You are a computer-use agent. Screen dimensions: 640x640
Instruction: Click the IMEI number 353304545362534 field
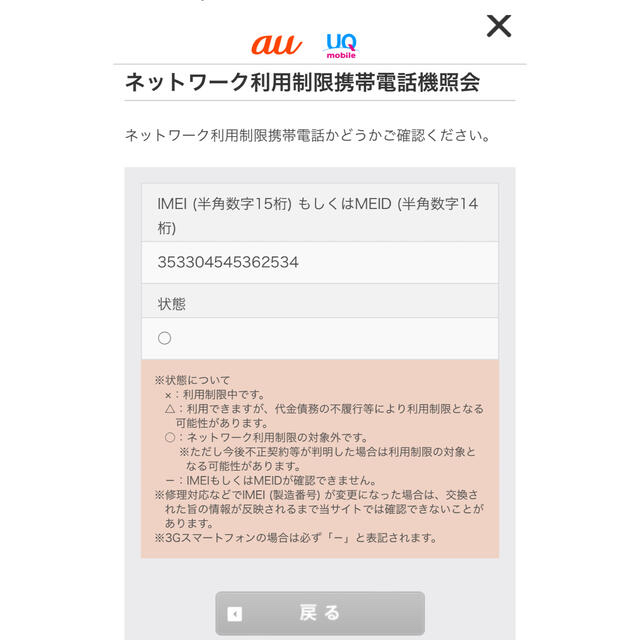pyautogui.click(x=320, y=262)
